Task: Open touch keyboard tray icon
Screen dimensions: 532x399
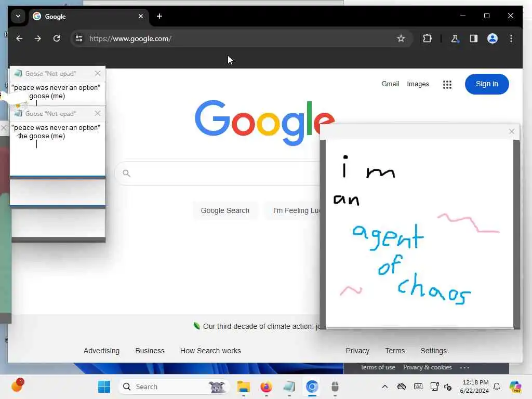Action: [x=418, y=387]
